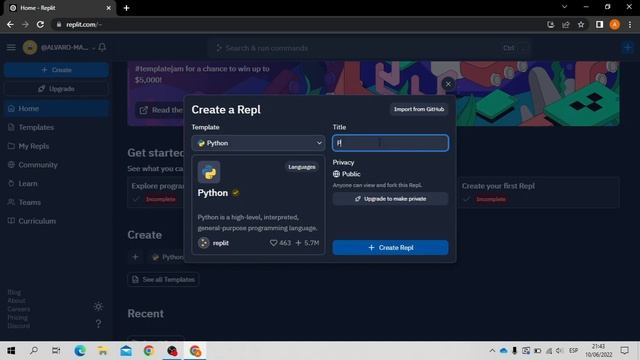Screen dimensions: 640x360
Task: Open Task View on the taskbar
Action: [56, 351]
